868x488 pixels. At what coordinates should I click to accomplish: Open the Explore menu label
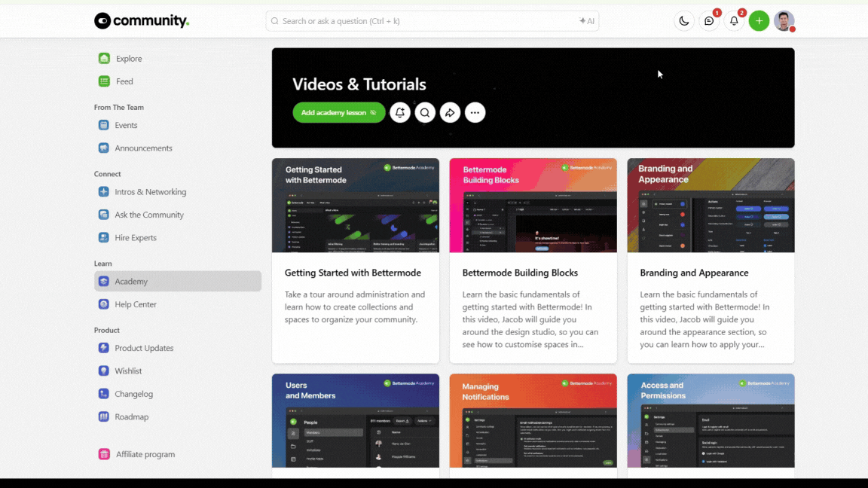pos(129,59)
